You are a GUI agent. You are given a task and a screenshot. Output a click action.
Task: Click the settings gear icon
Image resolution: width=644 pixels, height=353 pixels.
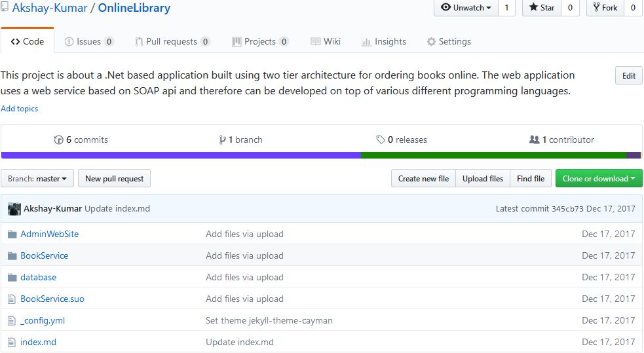(x=431, y=41)
